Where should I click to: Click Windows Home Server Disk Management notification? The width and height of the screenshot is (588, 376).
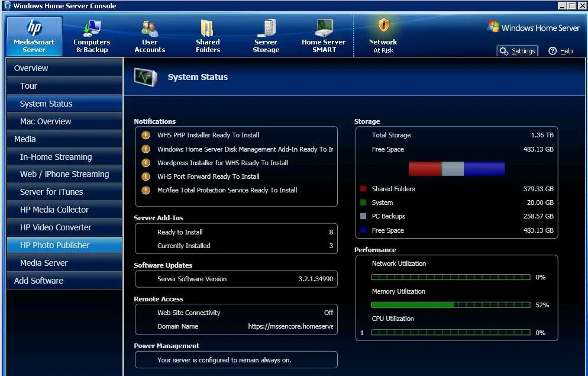pyautogui.click(x=245, y=149)
